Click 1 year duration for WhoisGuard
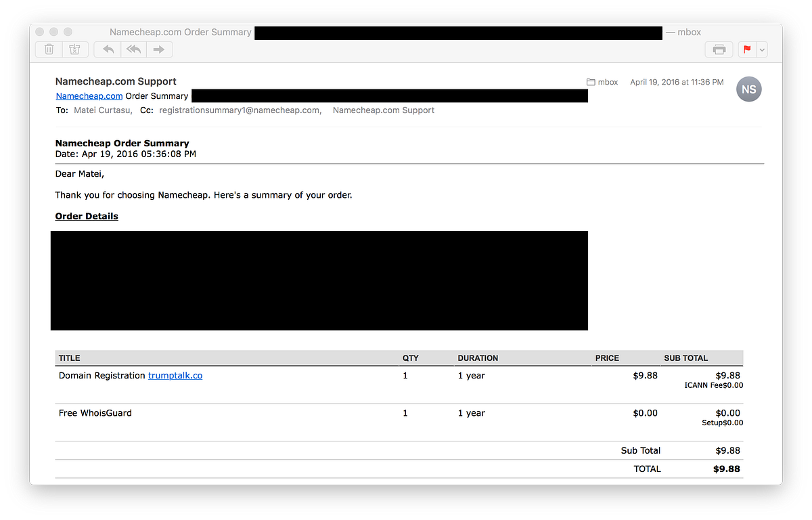This screenshot has height=520, width=812. coord(472,413)
